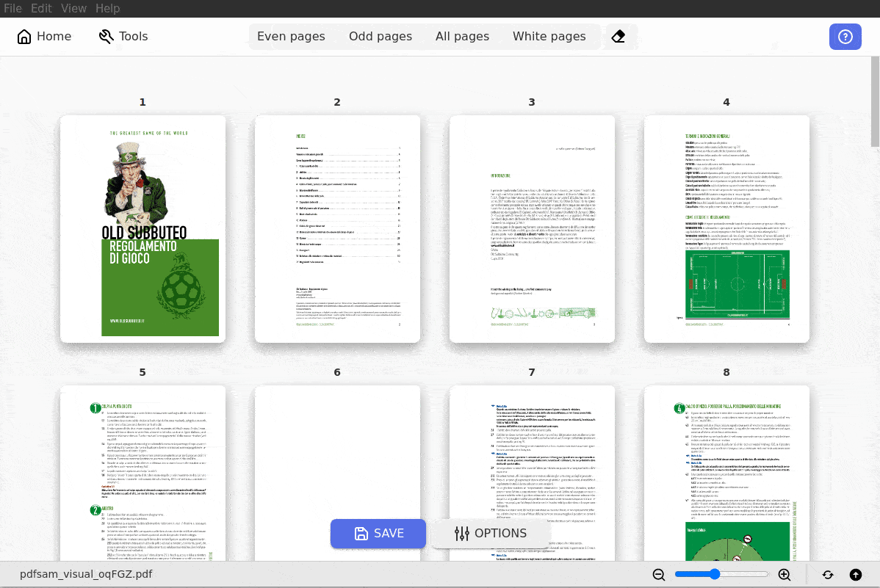Image resolution: width=880 pixels, height=588 pixels.
Task: Select page 2 index thumbnail
Action: (337, 229)
